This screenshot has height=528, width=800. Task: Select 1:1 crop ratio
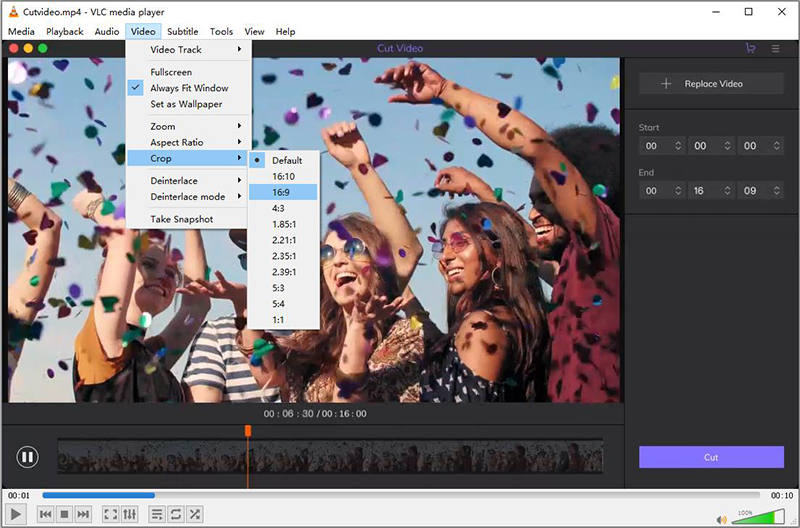pos(283,320)
